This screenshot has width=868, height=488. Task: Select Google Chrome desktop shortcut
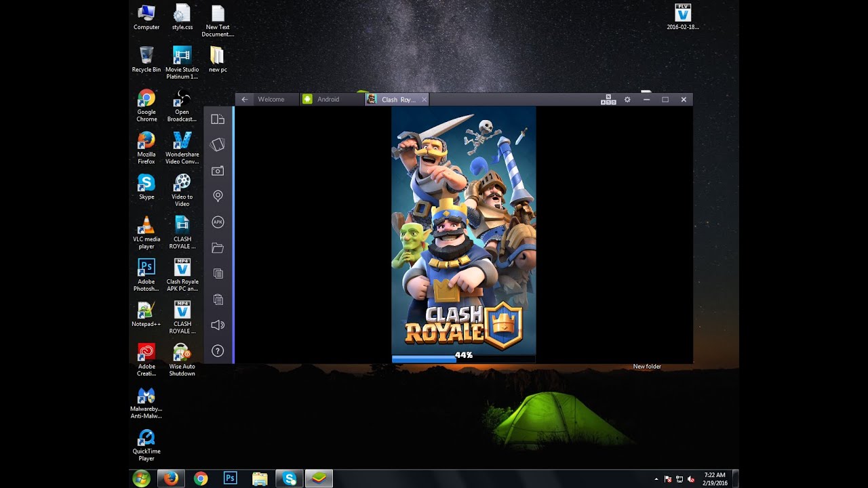(146, 105)
